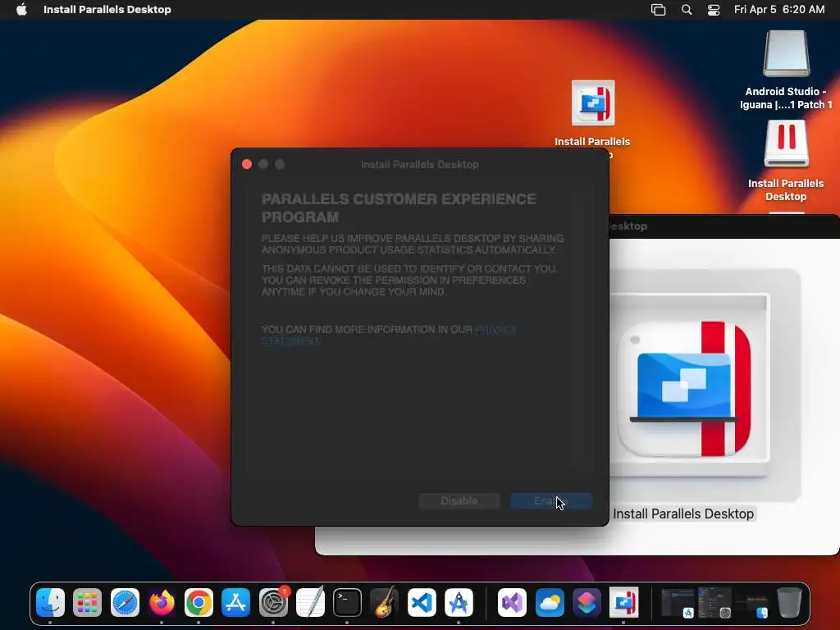Restore minimized System Settings window thumbnail

(x=714, y=603)
